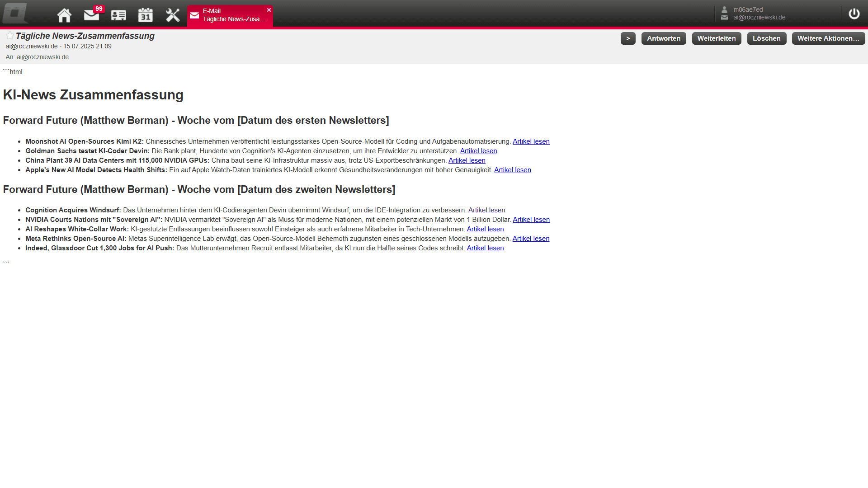This screenshot has width=868, height=488.
Task: Toggle the favorite star on the email subject
Action: 9,35
